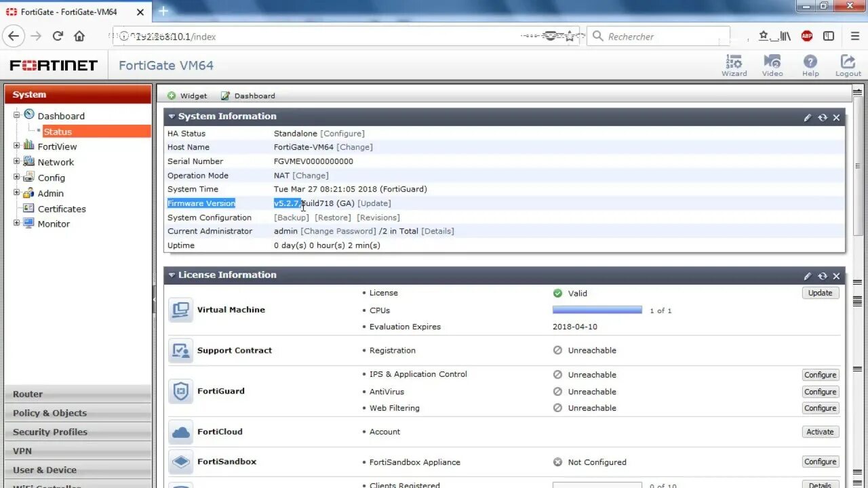Click Configure button for AntiVirus
The image size is (868, 488).
click(820, 392)
